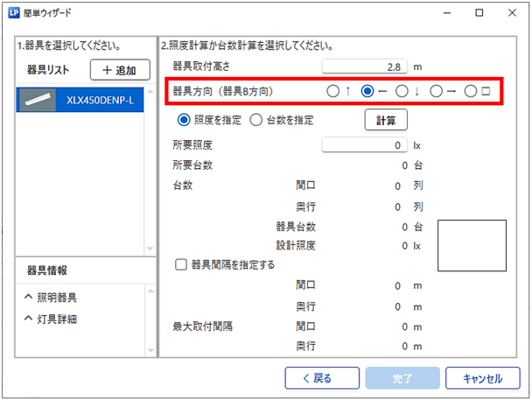This screenshot has height=400, width=532.
Task: Choose the 台数を指定 radio option
Action: pos(256,120)
